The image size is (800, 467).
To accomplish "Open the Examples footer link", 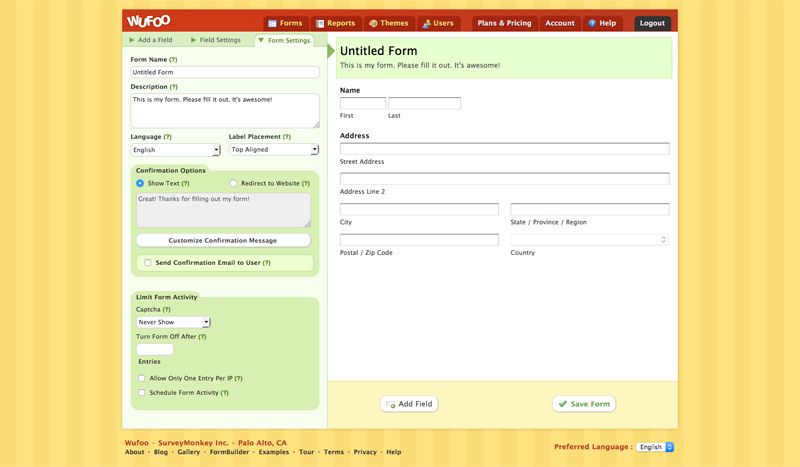I will click(x=273, y=452).
